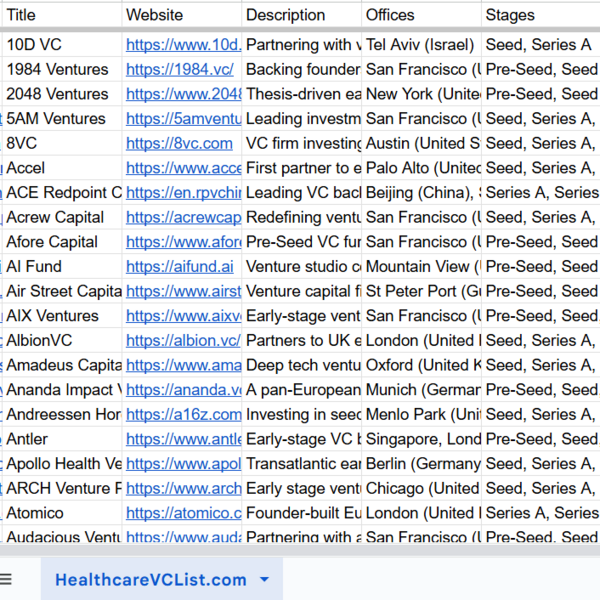Visit the Afore Capital website link
600x600 pixels.
tap(184, 242)
